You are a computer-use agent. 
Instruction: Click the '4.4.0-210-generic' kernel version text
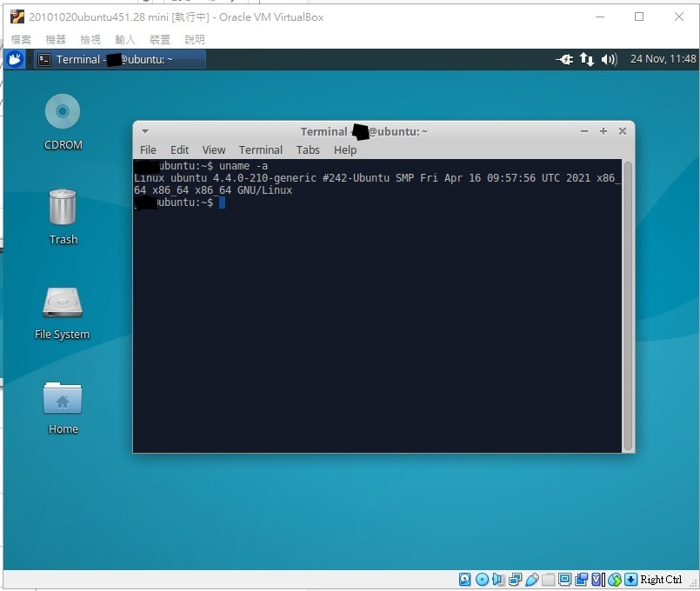tap(264, 178)
